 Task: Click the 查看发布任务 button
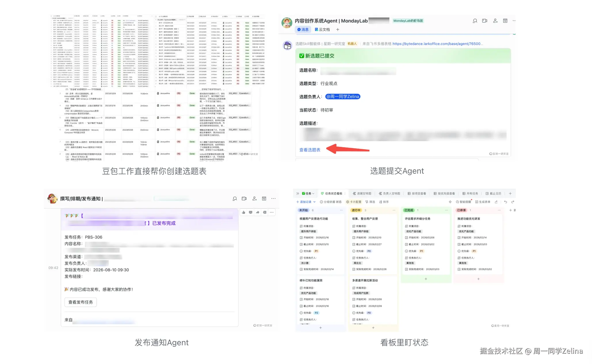point(81,302)
